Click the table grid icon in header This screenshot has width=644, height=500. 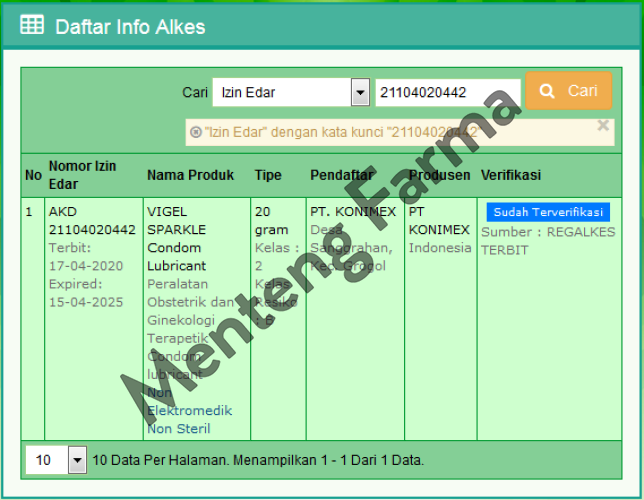point(32,26)
